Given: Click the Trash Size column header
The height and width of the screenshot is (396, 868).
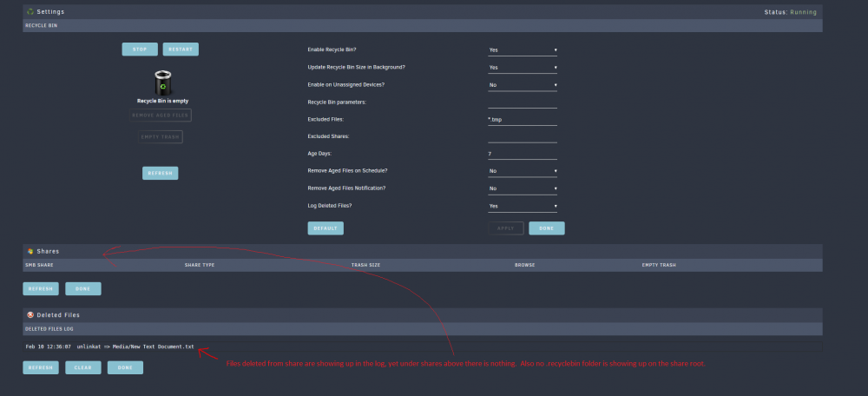Looking at the screenshot, I should pos(366,265).
